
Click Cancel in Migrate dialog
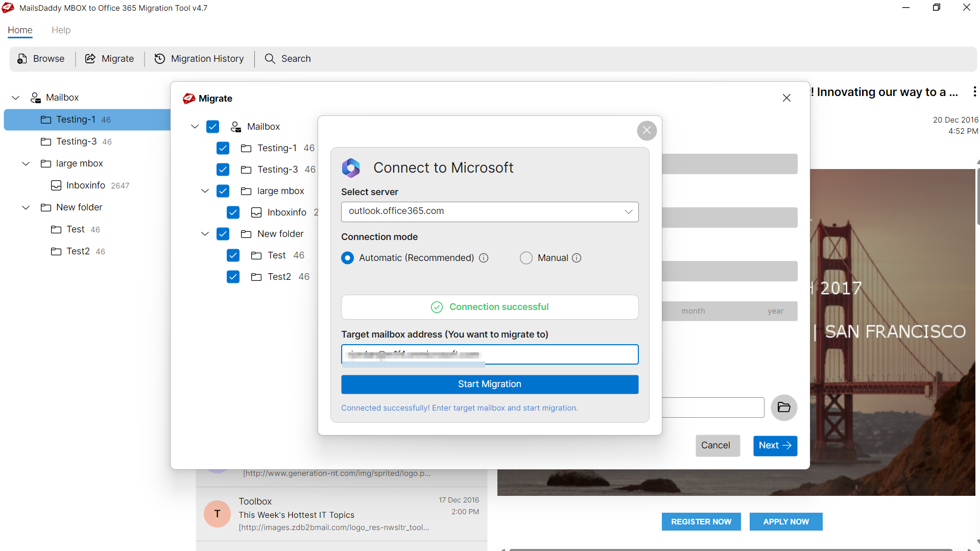click(718, 446)
